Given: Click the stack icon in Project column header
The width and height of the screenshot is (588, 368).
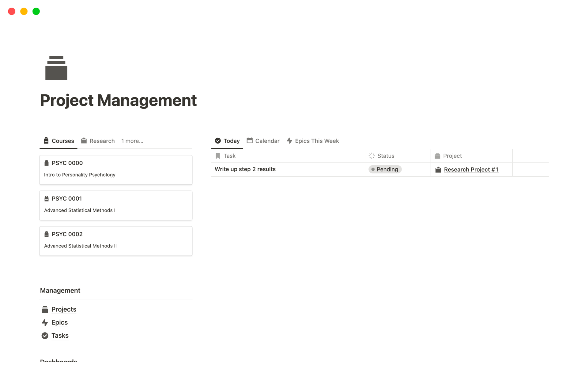Looking at the screenshot, I should point(437,156).
